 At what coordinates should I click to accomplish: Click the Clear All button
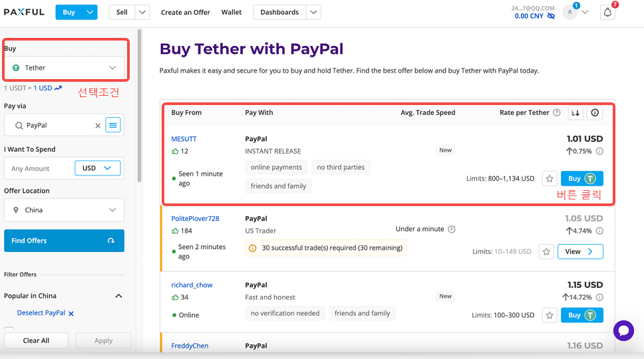[36, 340]
